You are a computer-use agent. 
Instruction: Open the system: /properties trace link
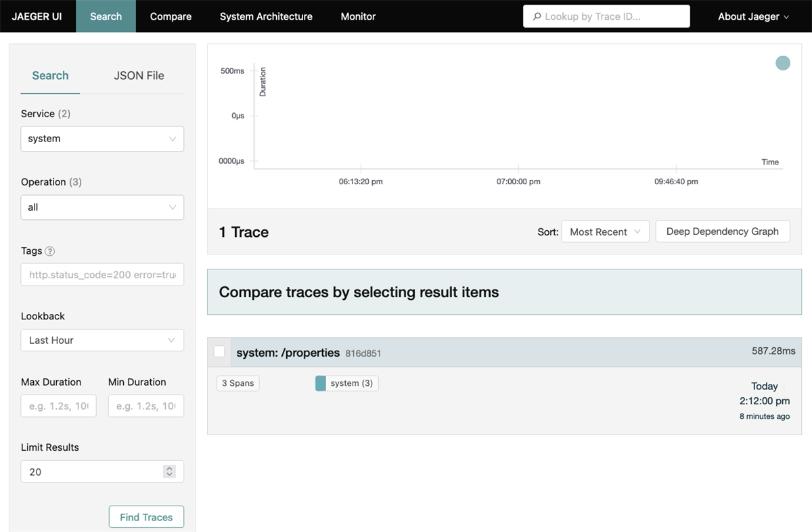[288, 353]
